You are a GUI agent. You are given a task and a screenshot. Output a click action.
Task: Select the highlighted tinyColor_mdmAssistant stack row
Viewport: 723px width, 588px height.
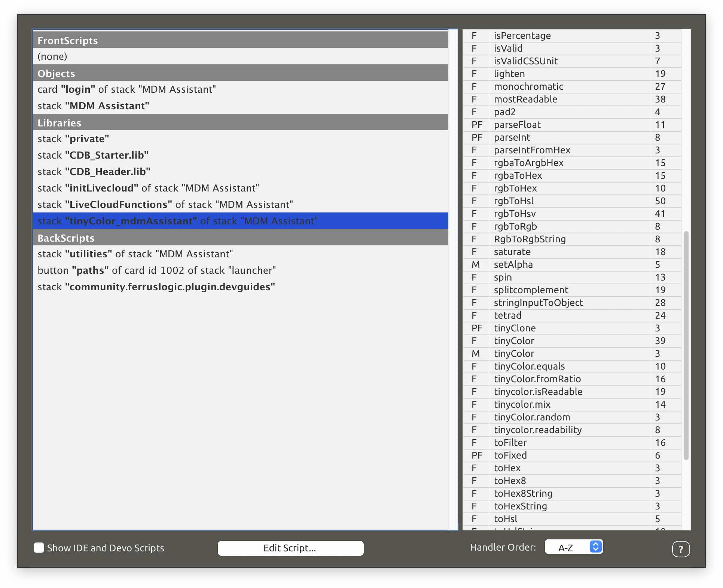click(x=177, y=221)
